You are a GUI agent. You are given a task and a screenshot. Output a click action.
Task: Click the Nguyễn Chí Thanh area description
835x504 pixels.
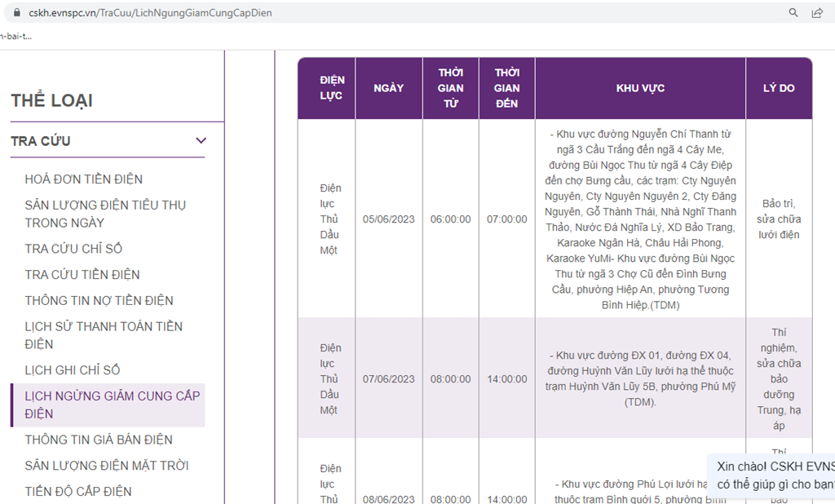point(640,219)
